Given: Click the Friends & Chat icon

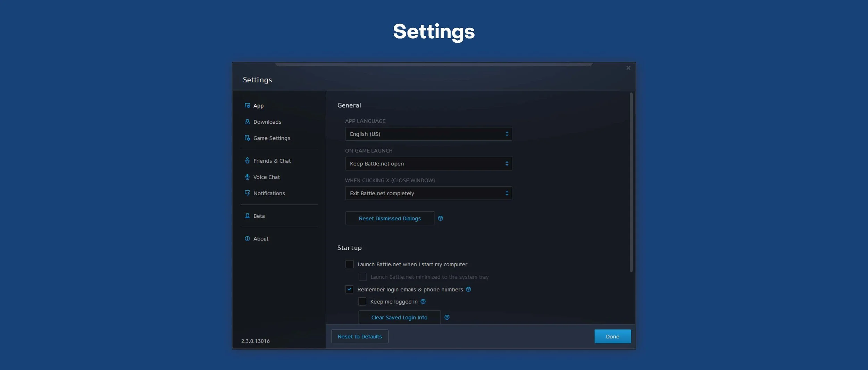Looking at the screenshot, I should 247,161.
